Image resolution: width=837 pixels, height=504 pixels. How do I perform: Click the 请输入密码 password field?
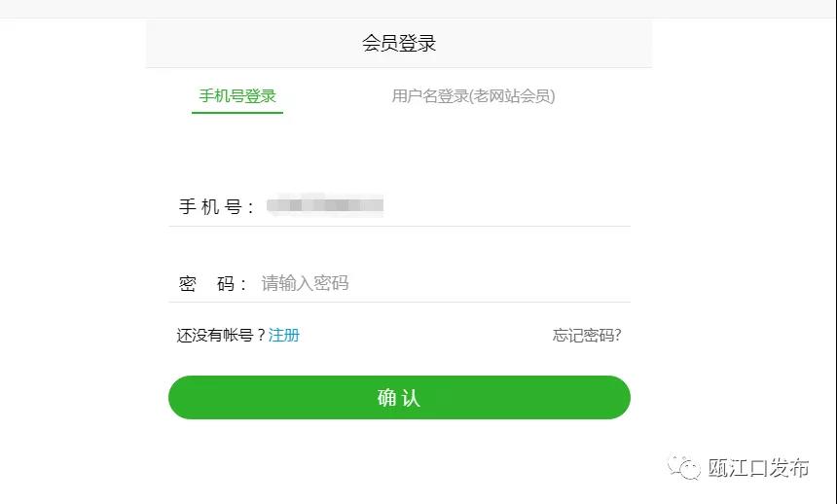coord(438,283)
